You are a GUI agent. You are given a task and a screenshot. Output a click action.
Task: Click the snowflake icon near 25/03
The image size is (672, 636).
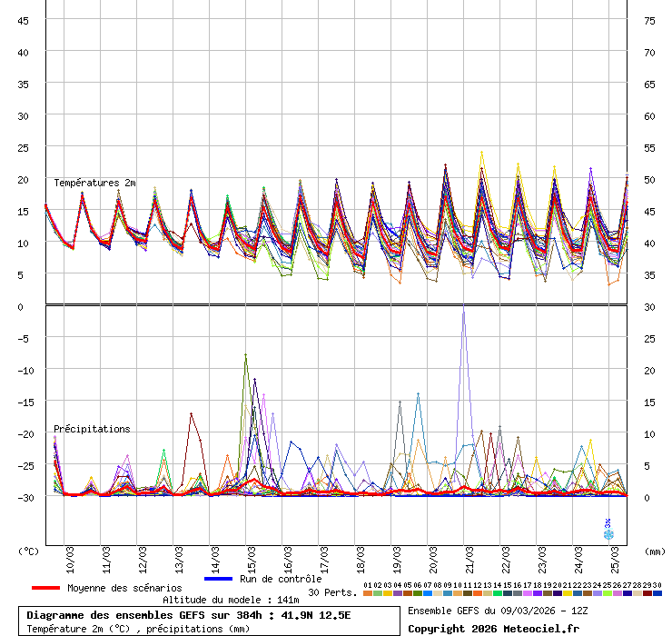[608, 534]
